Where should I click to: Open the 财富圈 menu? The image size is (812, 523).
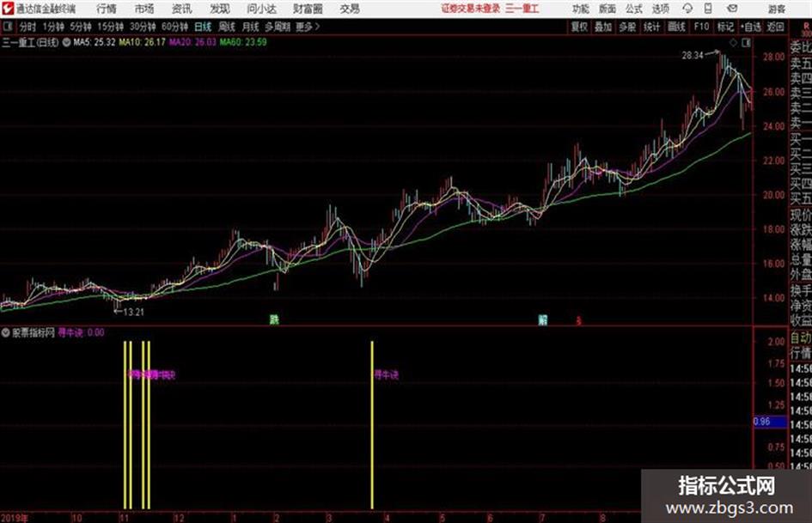(308, 9)
